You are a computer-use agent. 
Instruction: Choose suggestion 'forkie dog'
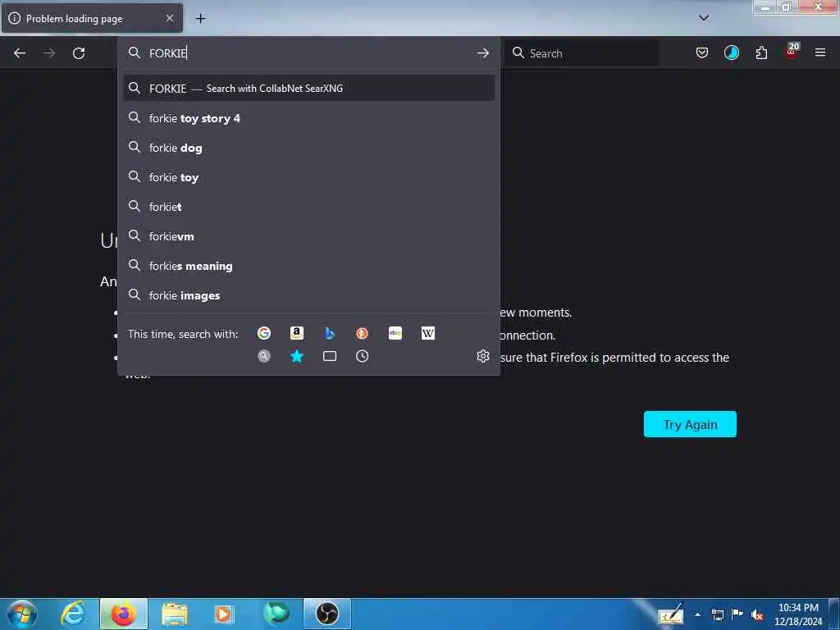pyautogui.click(x=309, y=148)
